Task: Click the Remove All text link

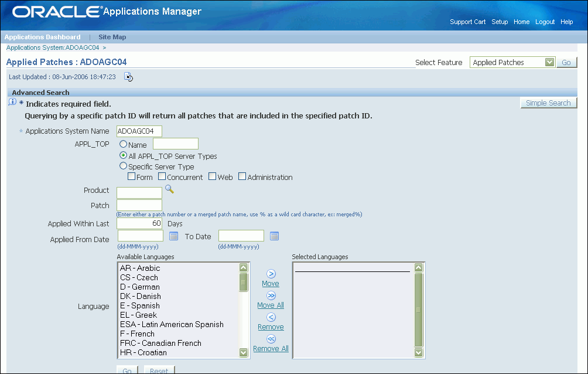Action: click(271, 349)
